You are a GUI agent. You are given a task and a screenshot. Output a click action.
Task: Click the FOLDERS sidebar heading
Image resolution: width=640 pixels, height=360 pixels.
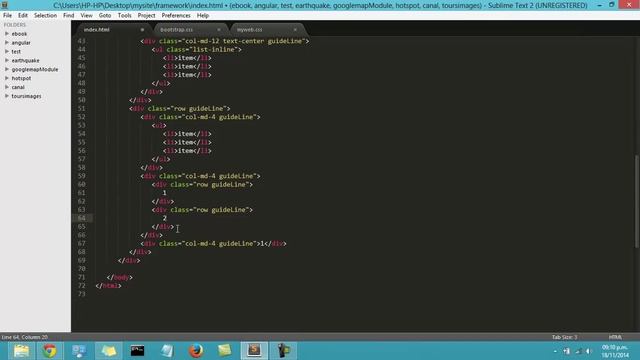[15, 25]
